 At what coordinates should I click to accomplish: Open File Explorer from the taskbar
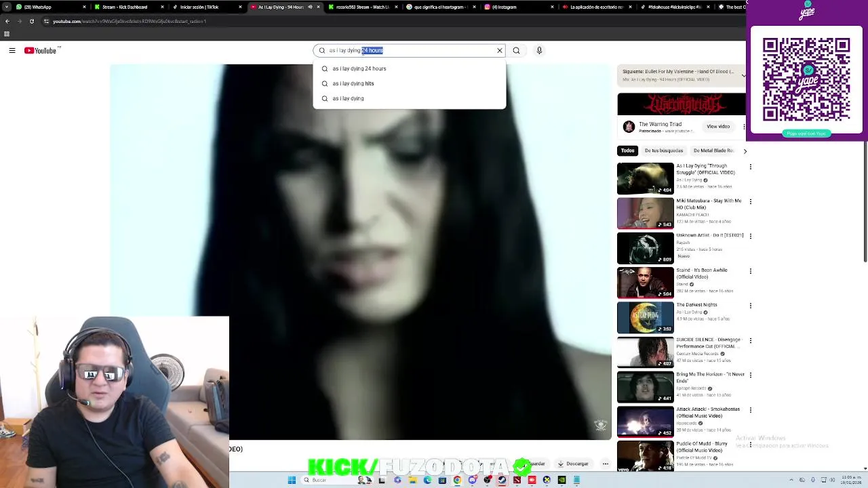point(412,480)
